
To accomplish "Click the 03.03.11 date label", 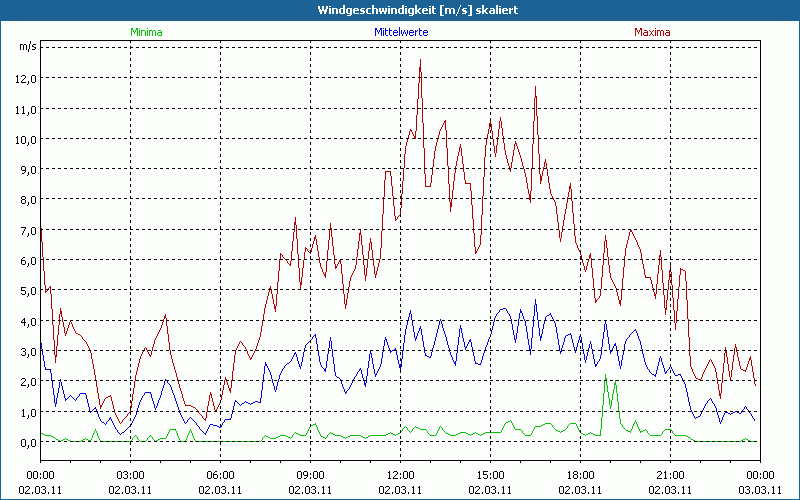I will [760, 490].
